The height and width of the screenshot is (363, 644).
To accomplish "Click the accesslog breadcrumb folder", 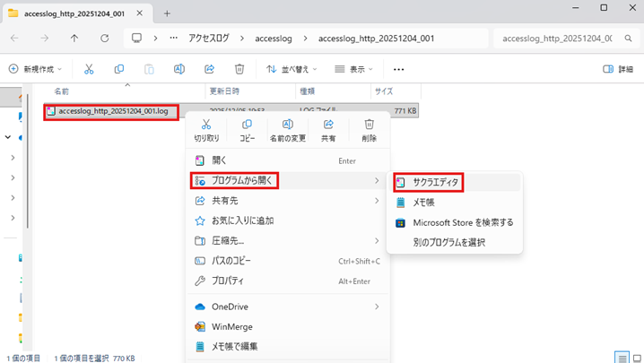I will point(274,39).
